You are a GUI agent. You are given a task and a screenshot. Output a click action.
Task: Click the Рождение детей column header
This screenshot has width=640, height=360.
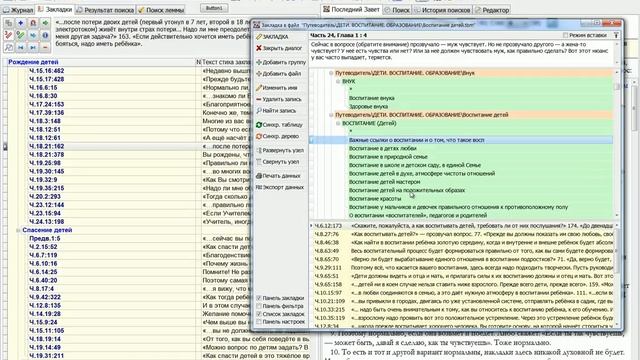point(101,62)
